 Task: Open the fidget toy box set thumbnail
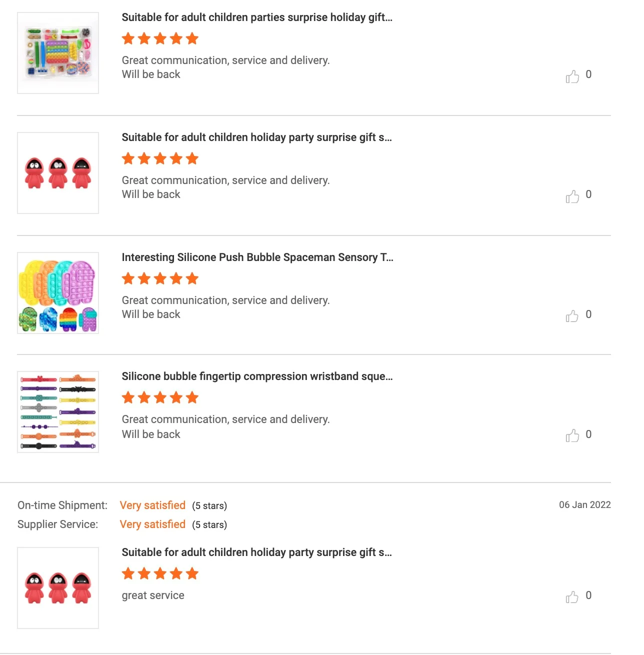point(58,53)
